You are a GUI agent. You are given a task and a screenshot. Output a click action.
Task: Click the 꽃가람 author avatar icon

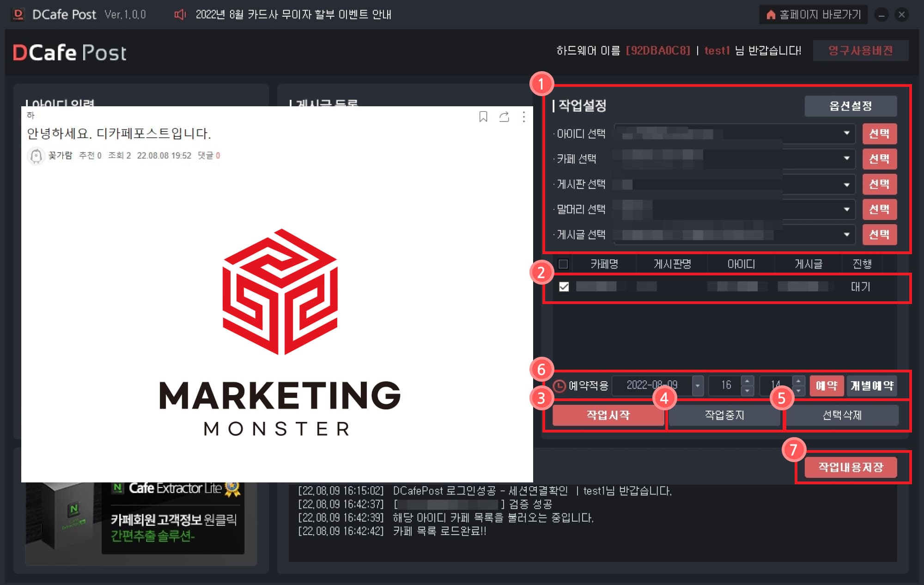coord(36,156)
